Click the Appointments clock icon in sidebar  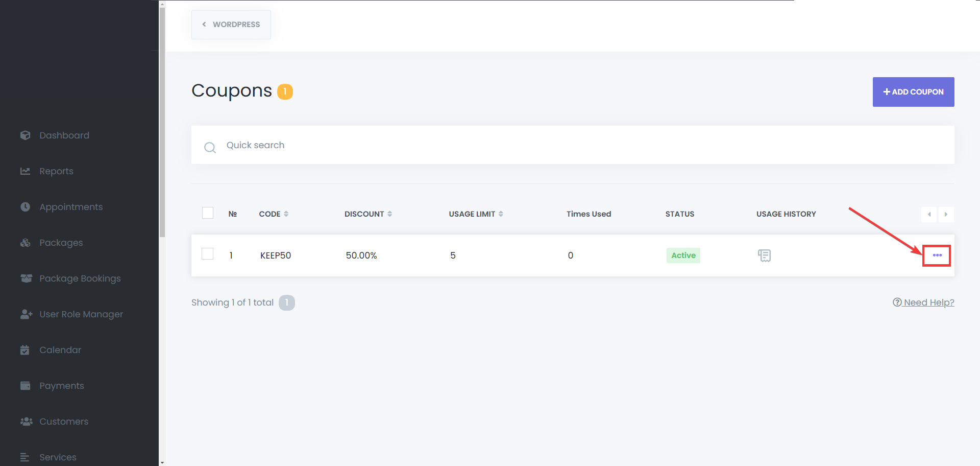click(26, 207)
